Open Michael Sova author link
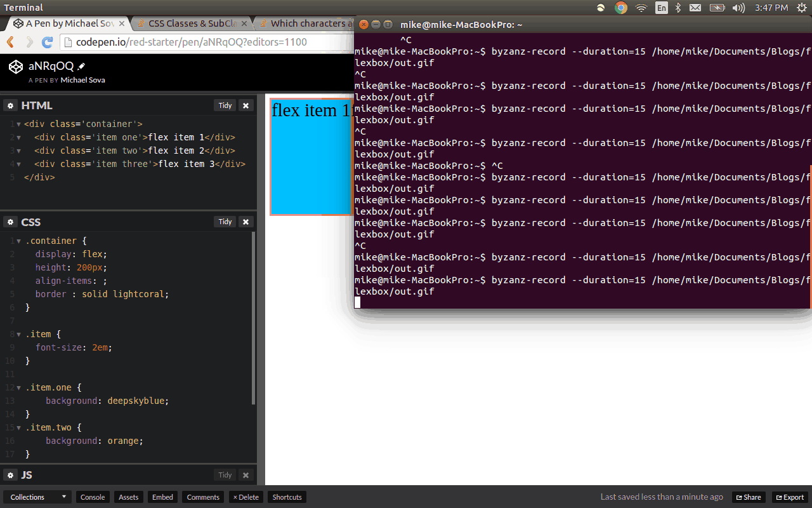This screenshot has height=508, width=812. pyautogui.click(x=83, y=80)
